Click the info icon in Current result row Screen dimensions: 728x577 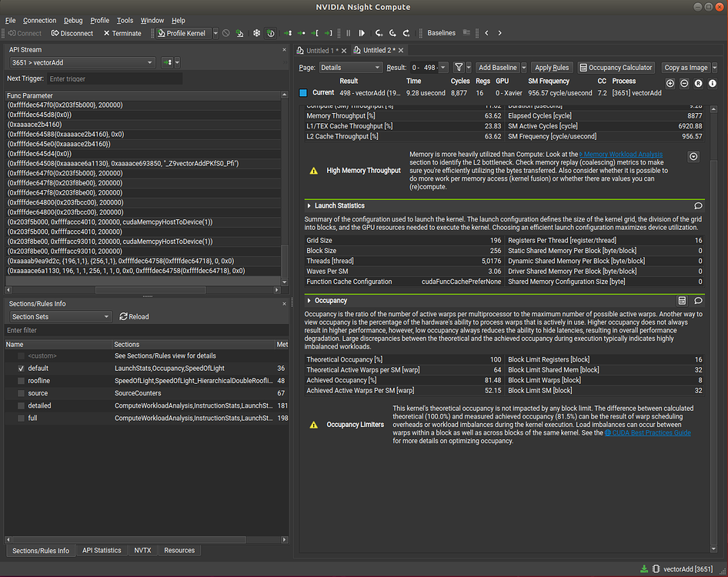pos(713,83)
